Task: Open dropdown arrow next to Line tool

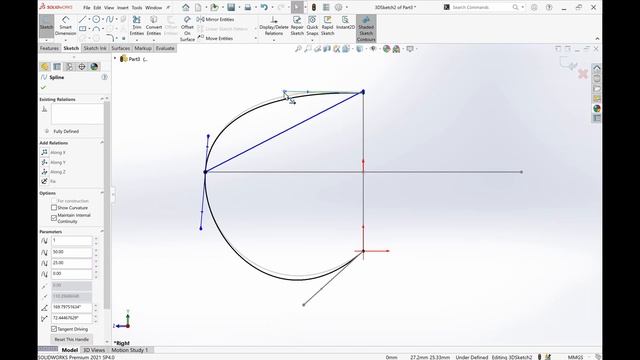Action: click(x=89, y=20)
